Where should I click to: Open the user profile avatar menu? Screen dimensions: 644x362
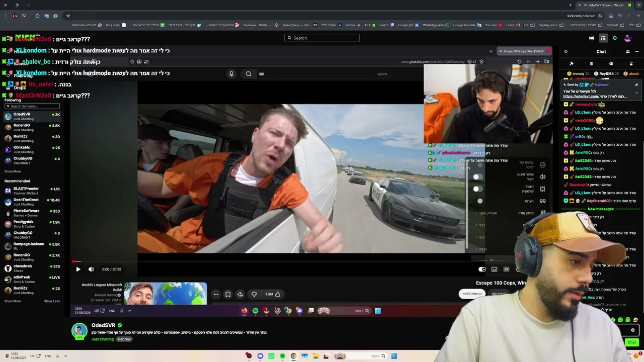click(627, 38)
